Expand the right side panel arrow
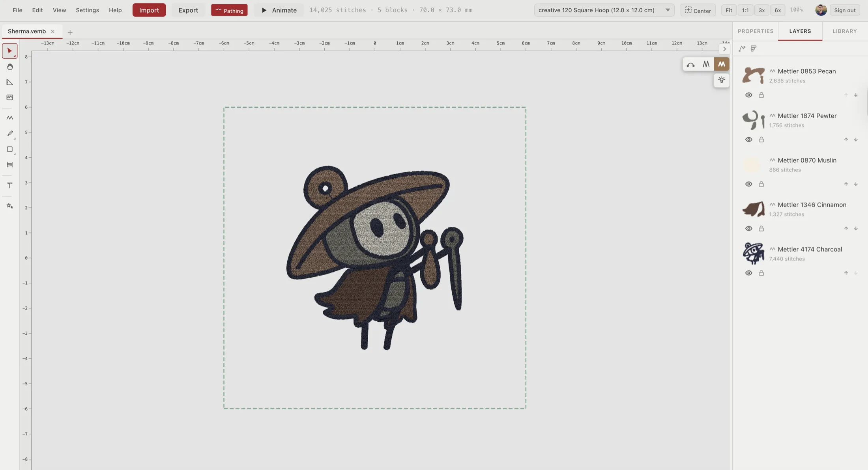 point(724,49)
